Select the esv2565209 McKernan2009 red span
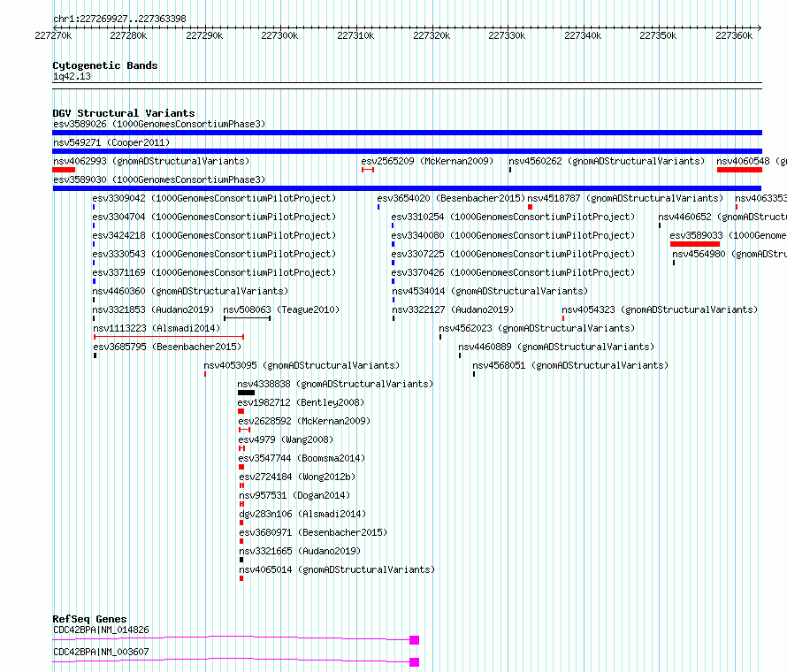787x672 pixels. [368, 170]
